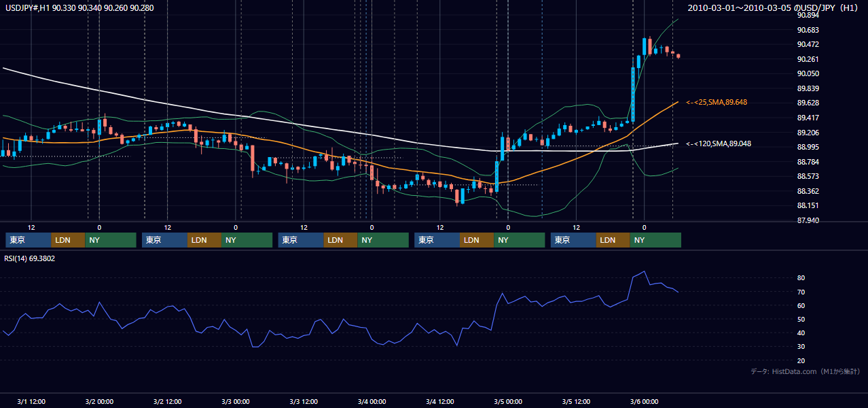Click the RSI scale value 80
Screen dimensions: 868x408
coord(801,278)
